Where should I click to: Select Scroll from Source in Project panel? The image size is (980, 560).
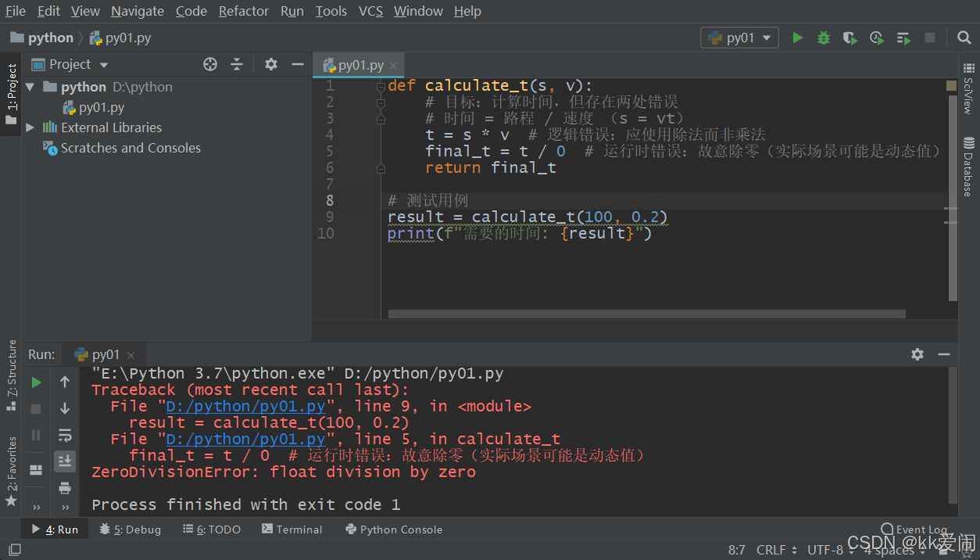pos(210,64)
